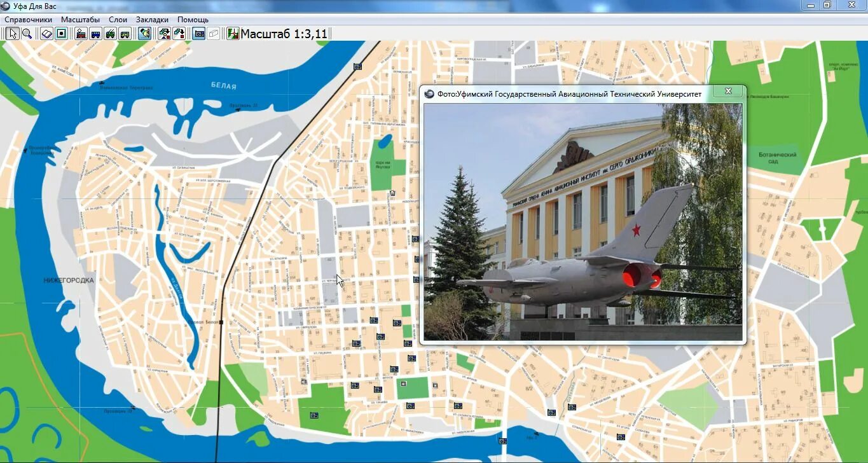Click the square target toolbar icon

(61, 34)
